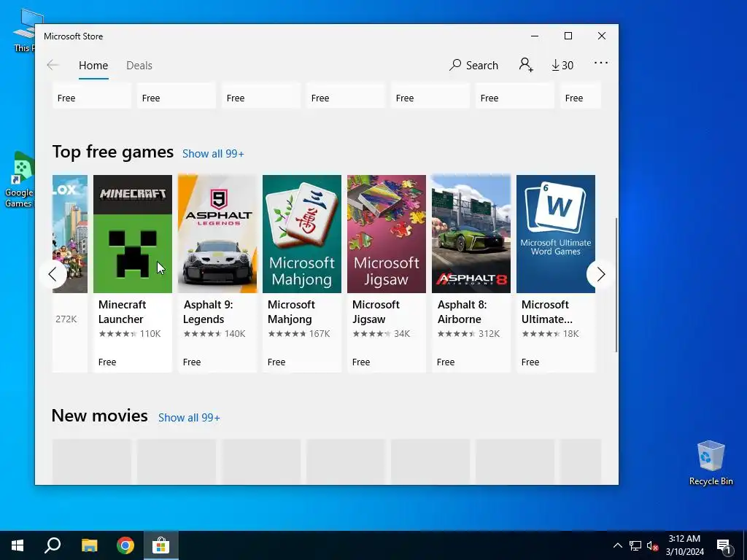The image size is (747, 560).
Task: Open Asphalt 8: Airborne game tile
Action: (x=471, y=273)
